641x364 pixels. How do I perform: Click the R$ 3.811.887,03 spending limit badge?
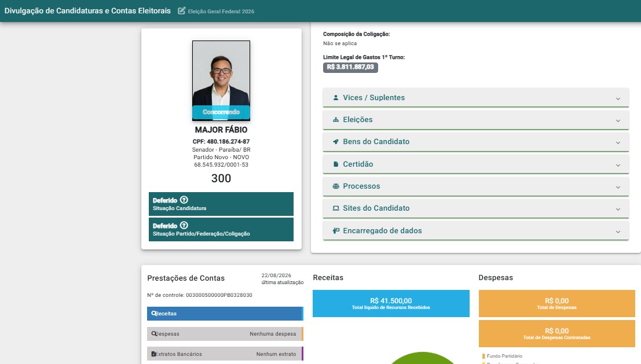(350, 67)
